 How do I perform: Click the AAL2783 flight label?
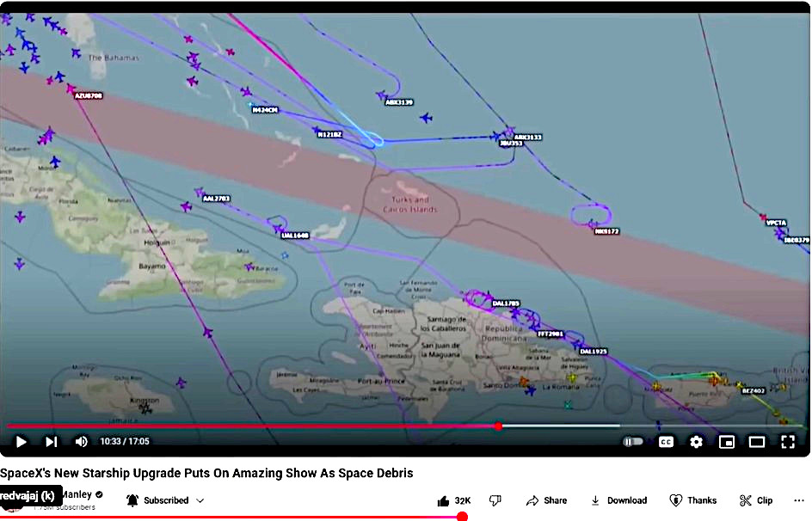217,199
